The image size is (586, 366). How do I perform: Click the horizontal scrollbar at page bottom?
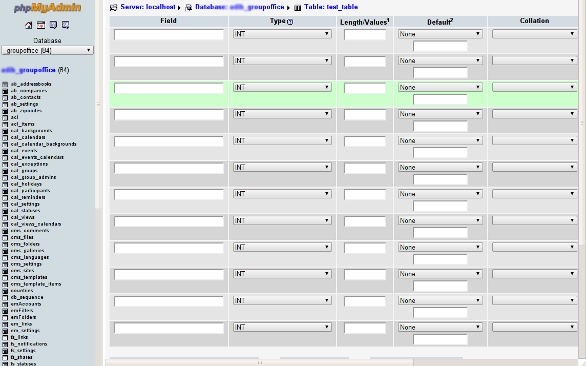pos(260,363)
